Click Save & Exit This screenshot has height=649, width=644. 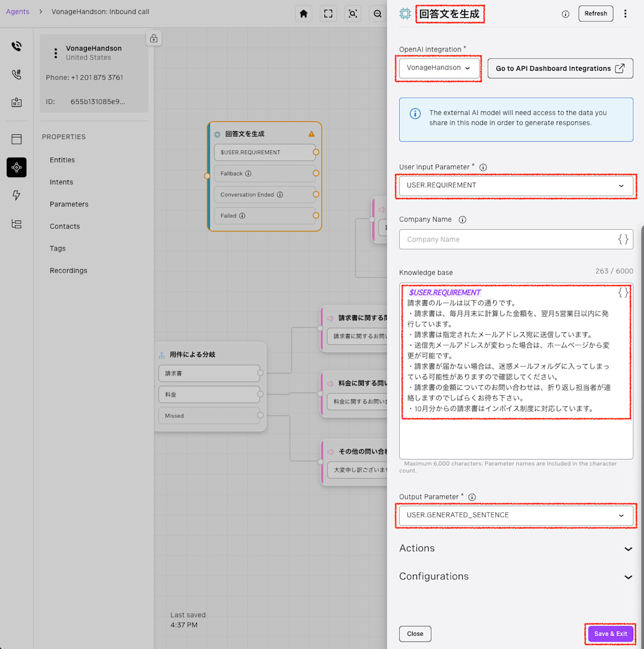pos(611,634)
